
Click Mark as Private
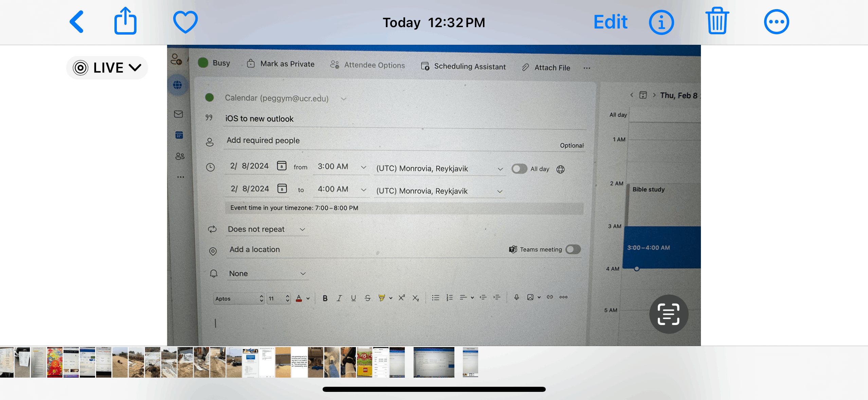pyautogui.click(x=281, y=64)
